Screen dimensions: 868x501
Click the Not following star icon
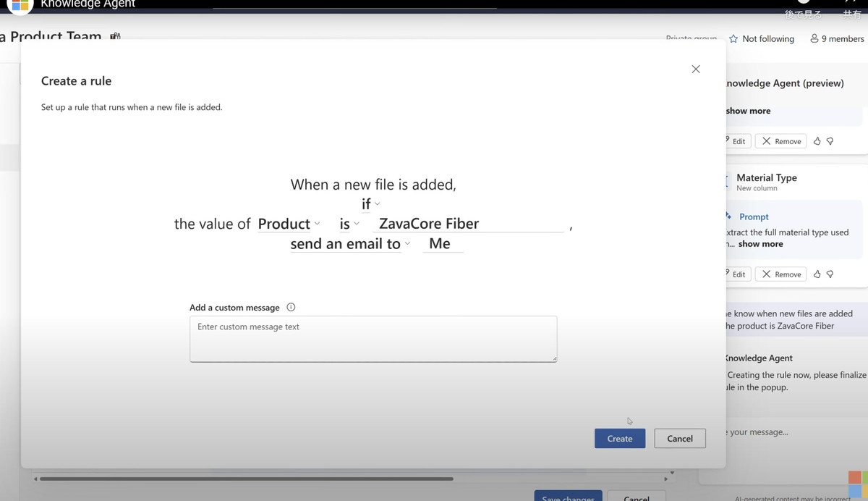(733, 39)
